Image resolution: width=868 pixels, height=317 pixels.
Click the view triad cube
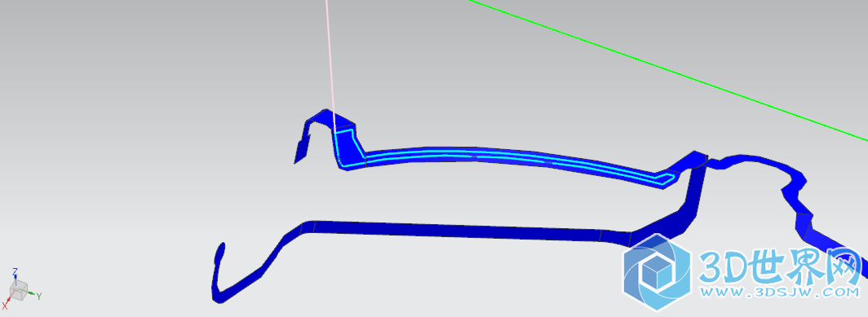coord(18,290)
